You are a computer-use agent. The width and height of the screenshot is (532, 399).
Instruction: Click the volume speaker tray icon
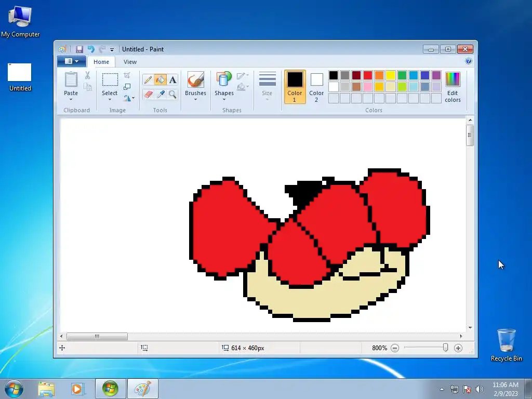point(480,389)
